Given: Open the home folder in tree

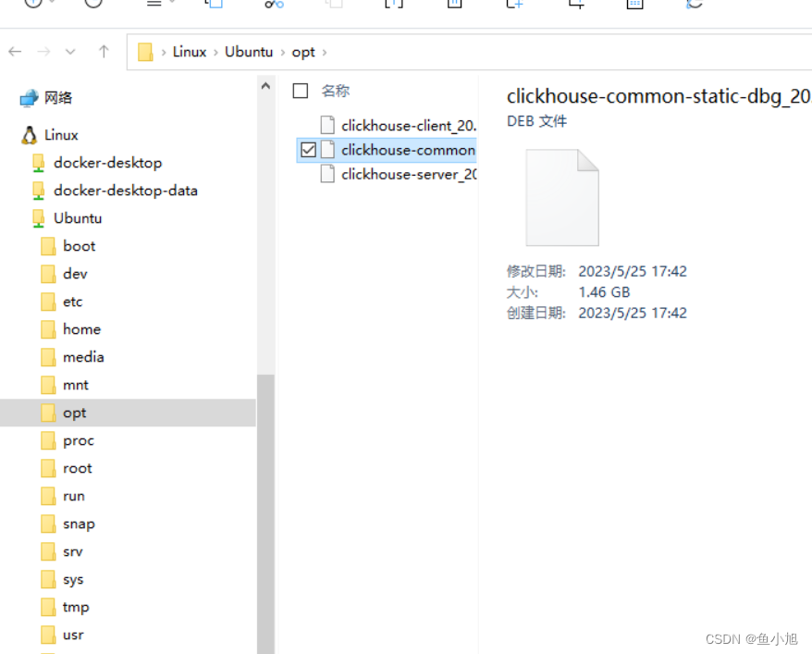Looking at the screenshot, I should tap(81, 328).
